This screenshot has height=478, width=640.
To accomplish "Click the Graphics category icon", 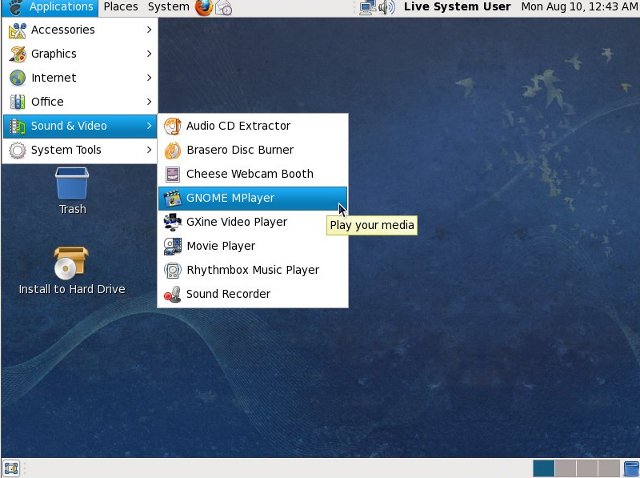I will pyautogui.click(x=18, y=54).
